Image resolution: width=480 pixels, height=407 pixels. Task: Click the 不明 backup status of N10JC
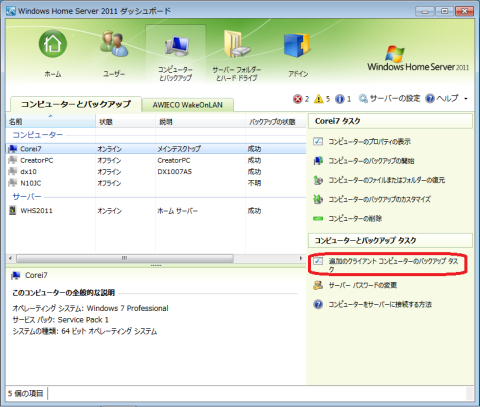pos(254,183)
